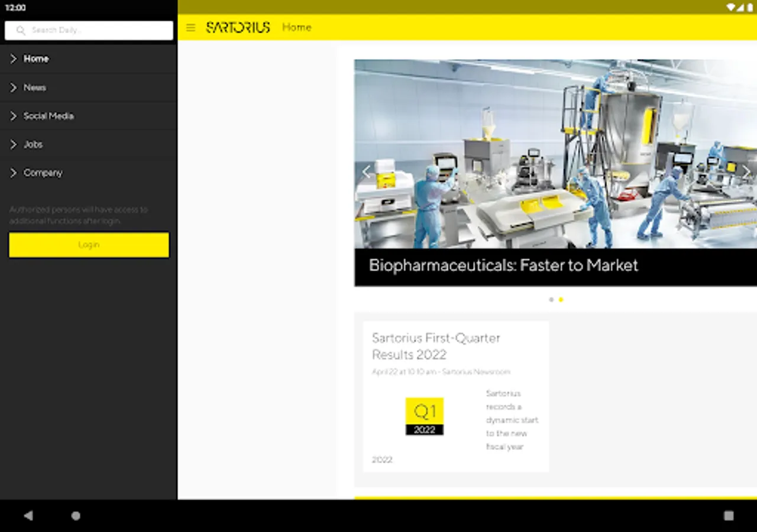757x532 pixels.
Task: Go to previous carousel slide arrow
Action: coord(366,172)
